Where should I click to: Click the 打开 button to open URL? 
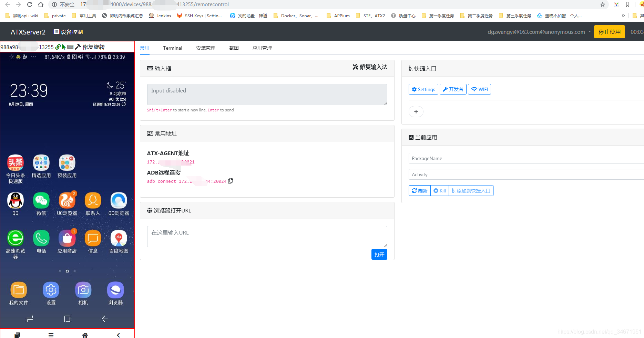coord(379,254)
